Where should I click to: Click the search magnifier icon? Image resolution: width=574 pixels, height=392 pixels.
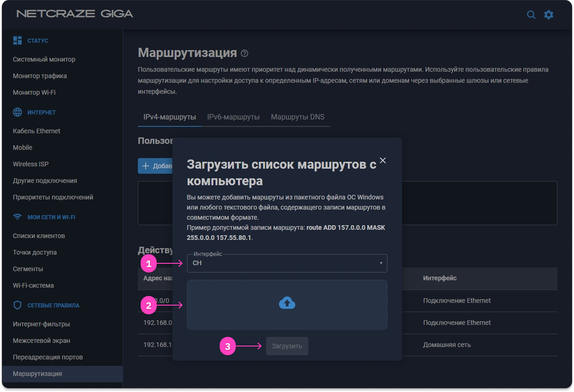(531, 15)
